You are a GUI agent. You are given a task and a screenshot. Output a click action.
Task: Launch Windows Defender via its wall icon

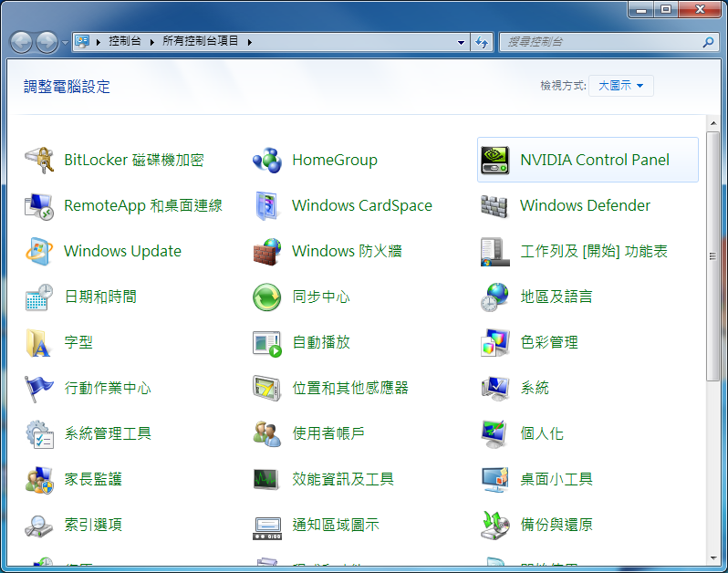tap(495, 206)
